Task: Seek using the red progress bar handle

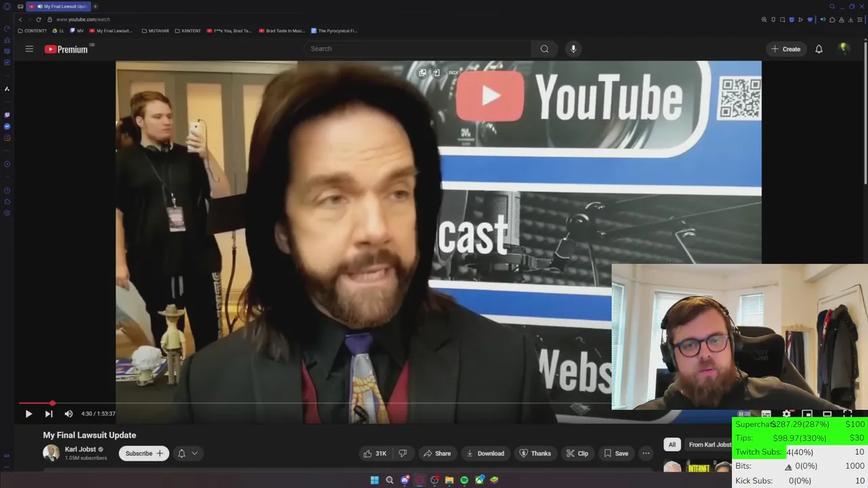Action: (x=52, y=403)
